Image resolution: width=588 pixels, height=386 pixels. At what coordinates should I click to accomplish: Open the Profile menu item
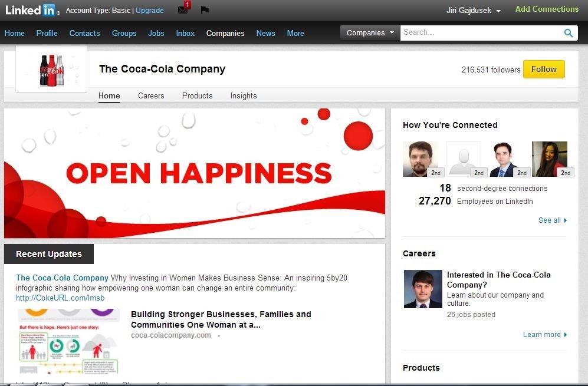tap(47, 33)
